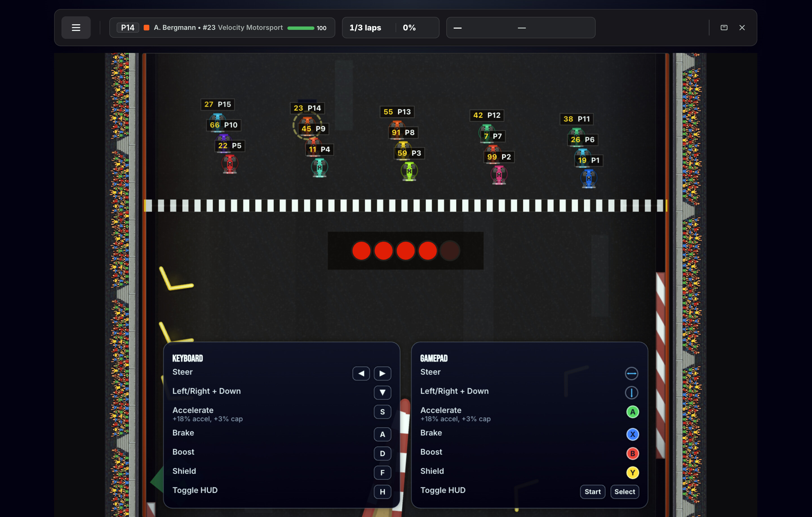This screenshot has height=517, width=812.
Task: Click the F key badge bound to Shield
Action: (x=382, y=473)
